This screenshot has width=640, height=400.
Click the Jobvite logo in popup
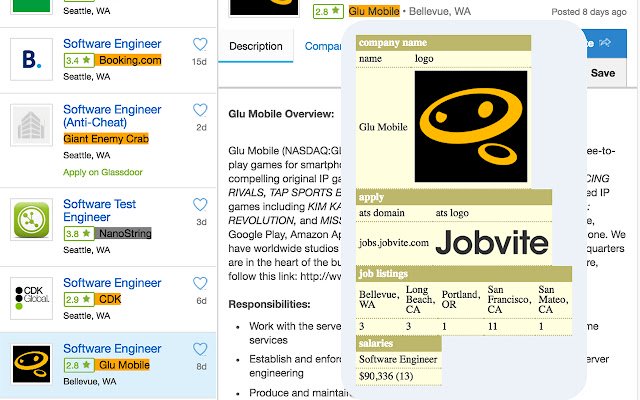point(492,242)
